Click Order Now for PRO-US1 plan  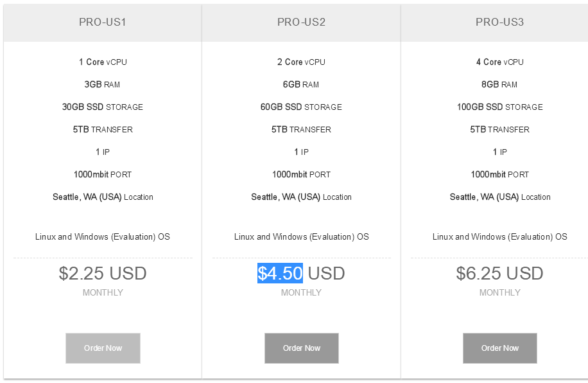click(x=103, y=348)
